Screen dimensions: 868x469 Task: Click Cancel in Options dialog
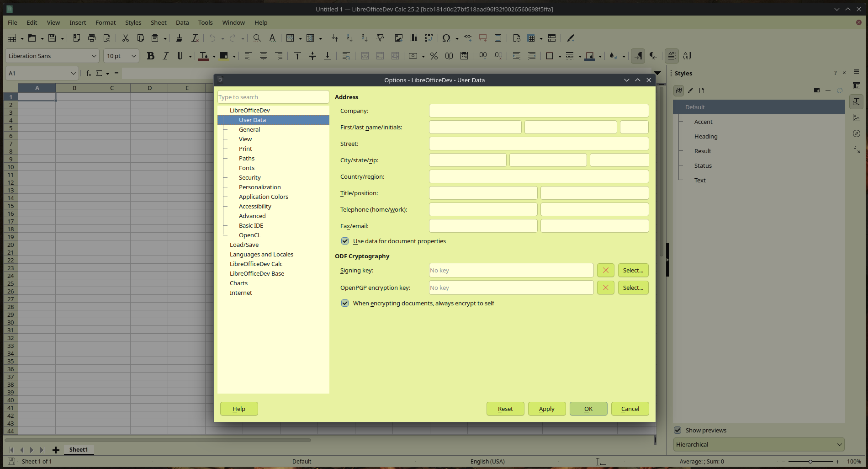click(630, 409)
